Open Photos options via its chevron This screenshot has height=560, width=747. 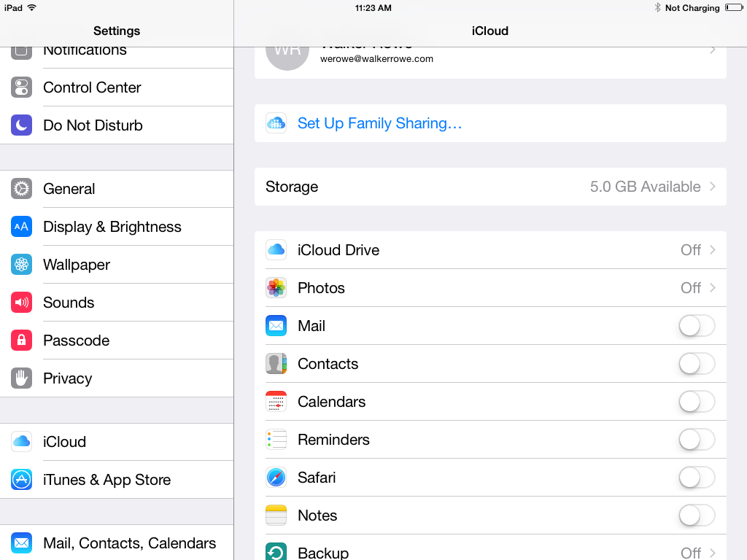[x=713, y=287]
